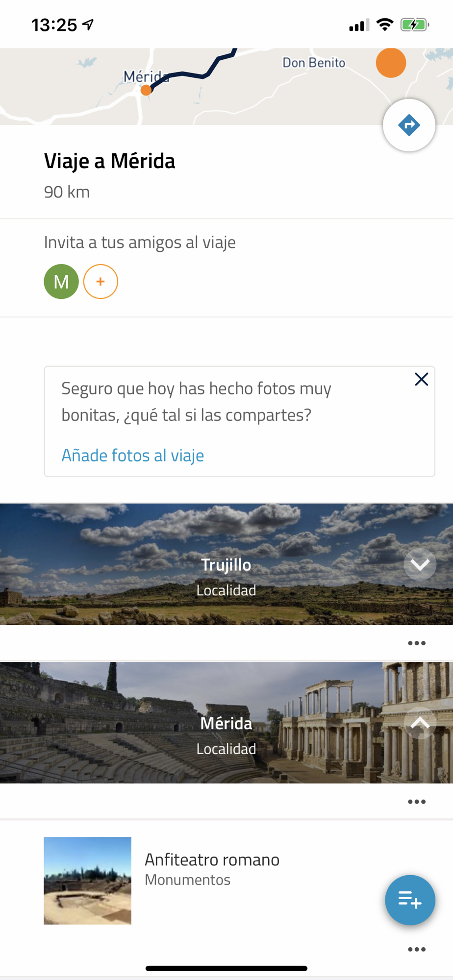Open the three-dot menu under Mérida

(417, 802)
